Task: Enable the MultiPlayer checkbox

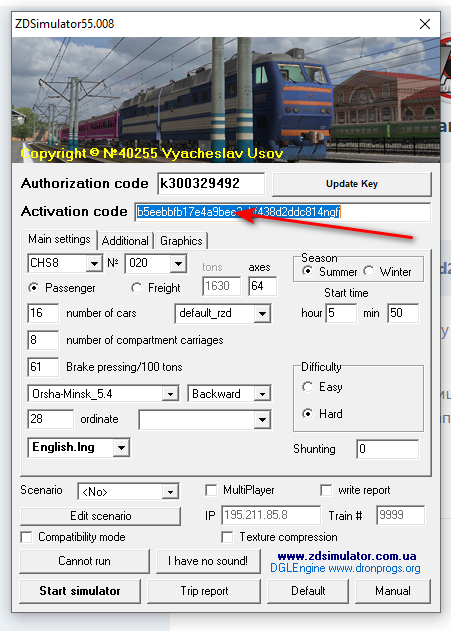Action: coord(211,490)
